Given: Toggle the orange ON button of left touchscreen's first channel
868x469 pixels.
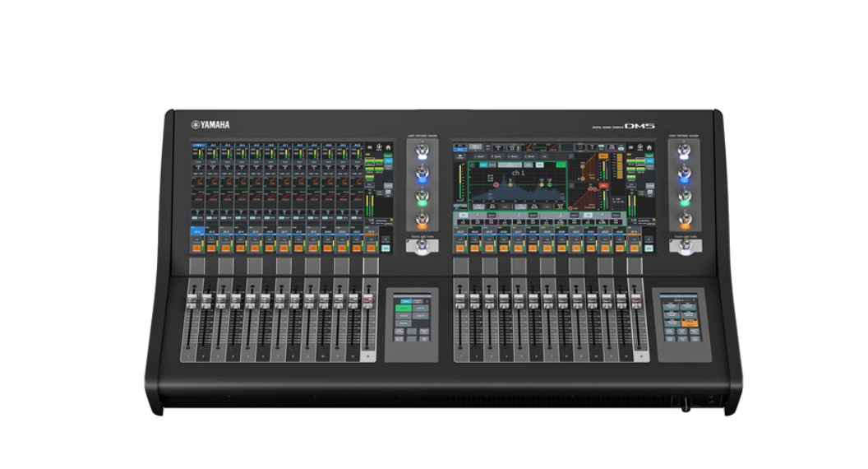Looking at the screenshot, I should coord(196,248).
